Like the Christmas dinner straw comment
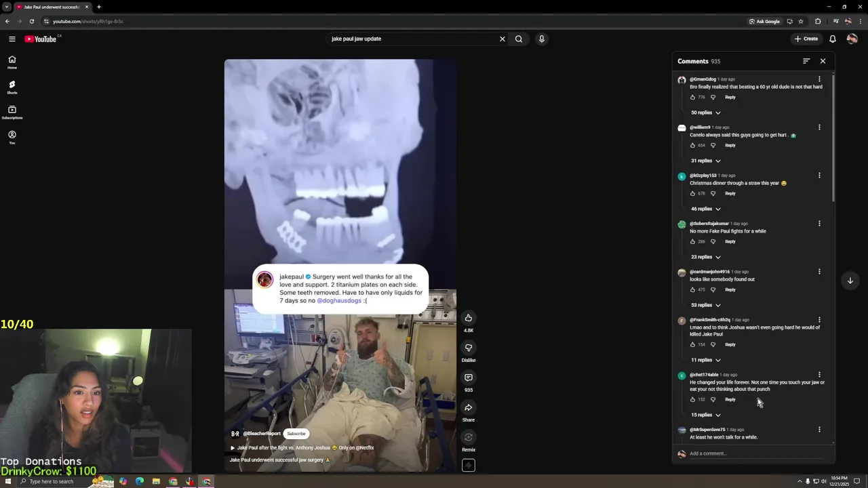The height and width of the screenshot is (488, 868). [x=692, y=193]
